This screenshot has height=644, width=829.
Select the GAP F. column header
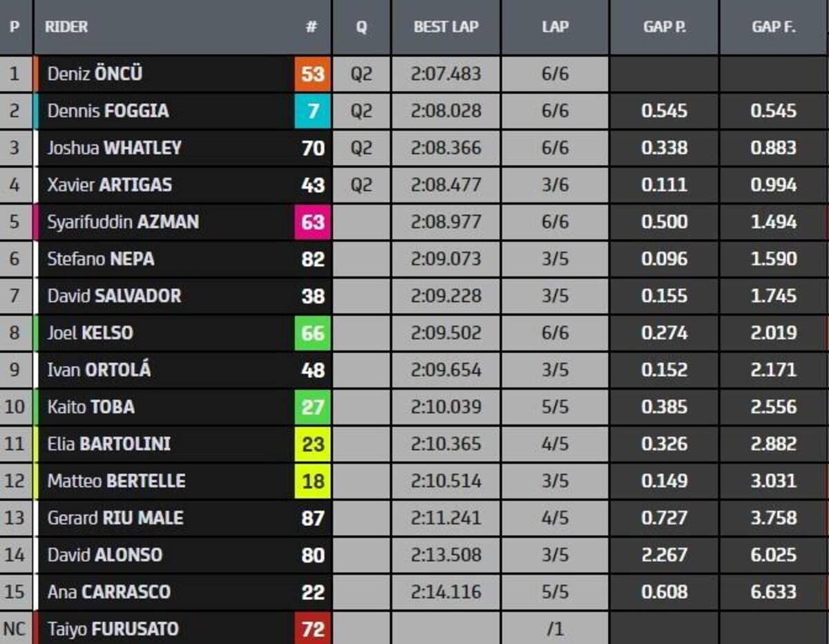[x=774, y=27]
